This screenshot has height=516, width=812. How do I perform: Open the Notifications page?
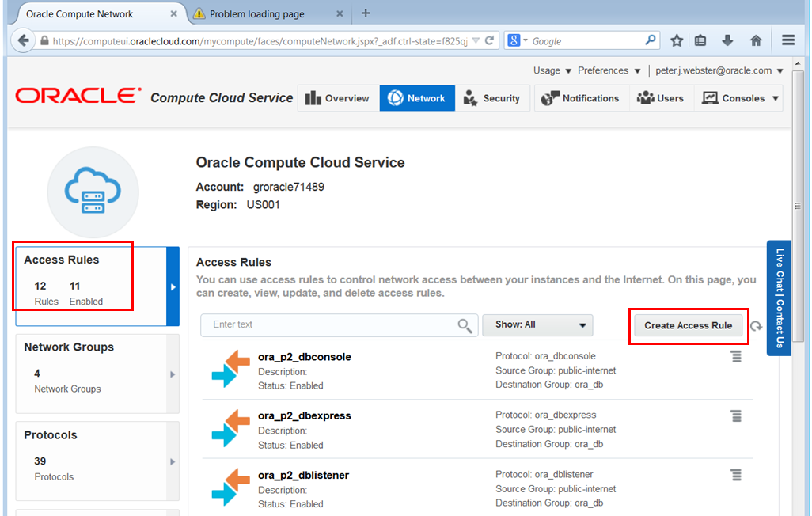click(x=582, y=98)
